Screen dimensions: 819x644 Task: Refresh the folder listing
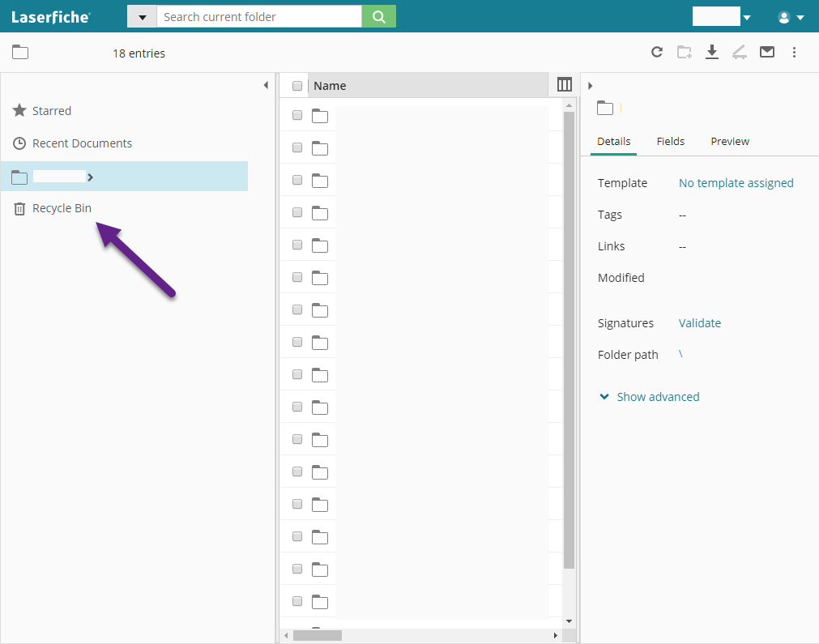click(657, 52)
